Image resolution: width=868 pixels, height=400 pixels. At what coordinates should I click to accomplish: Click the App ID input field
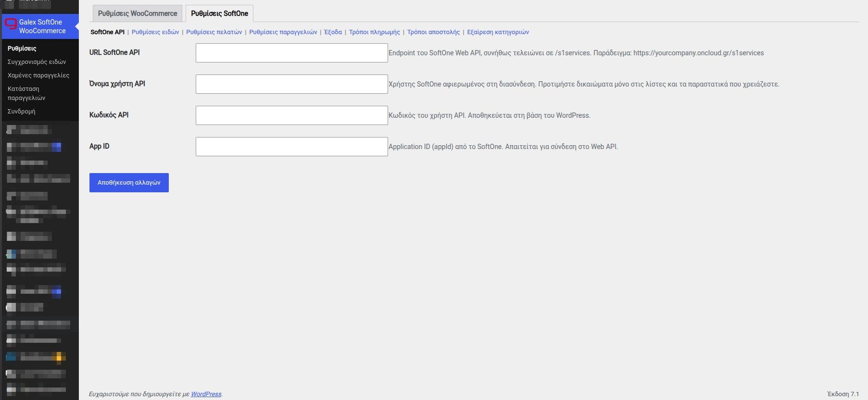point(292,147)
